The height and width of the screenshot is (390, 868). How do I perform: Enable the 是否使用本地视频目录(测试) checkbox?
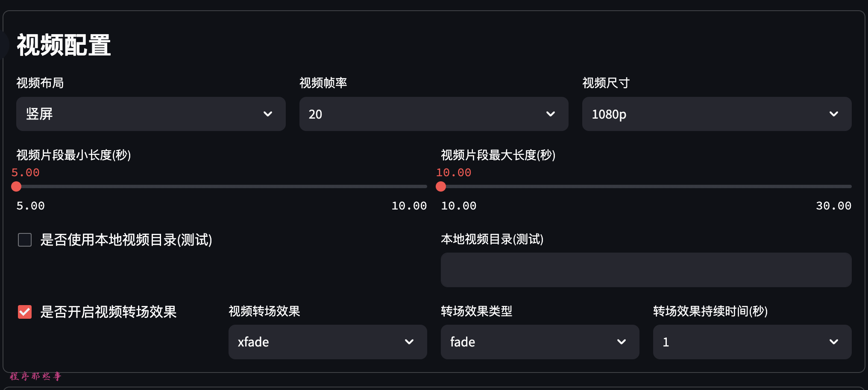[25, 240]
